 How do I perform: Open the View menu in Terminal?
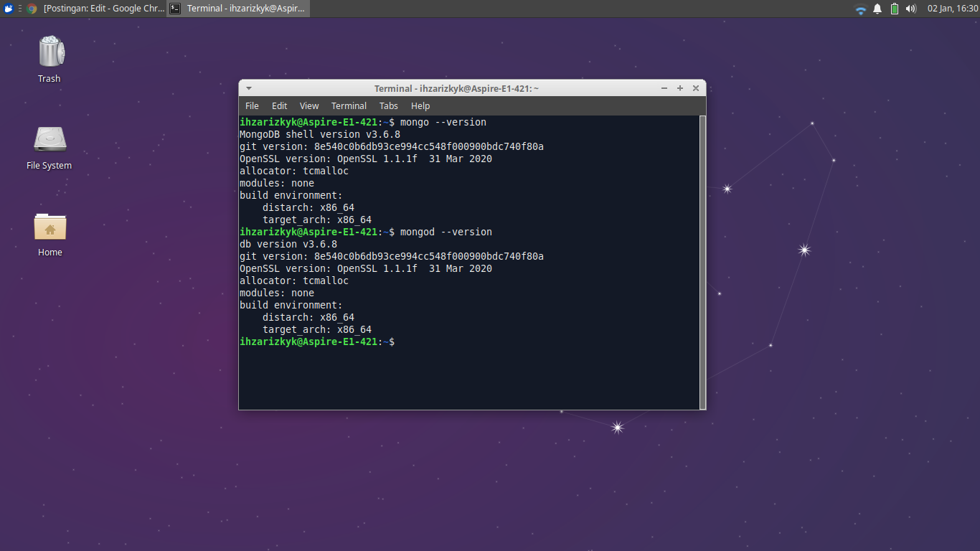pyautogui.click(x=309, y=105)
